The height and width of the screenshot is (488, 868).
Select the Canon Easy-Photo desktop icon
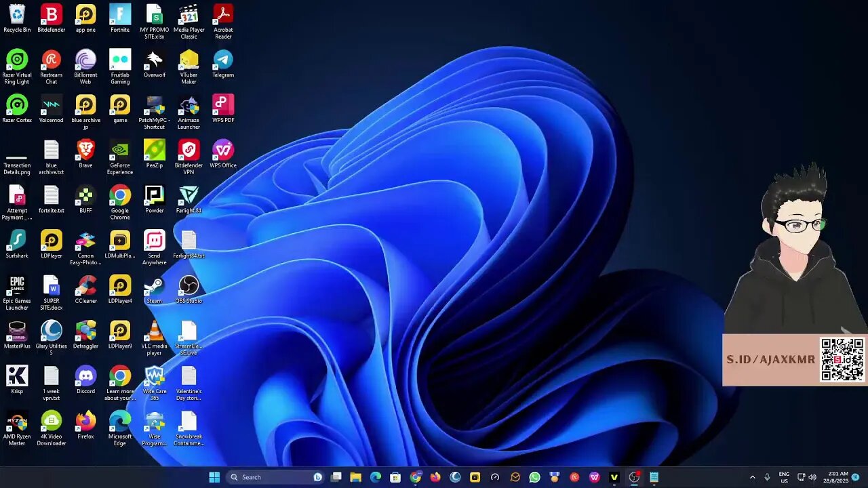tap(85, 247)
